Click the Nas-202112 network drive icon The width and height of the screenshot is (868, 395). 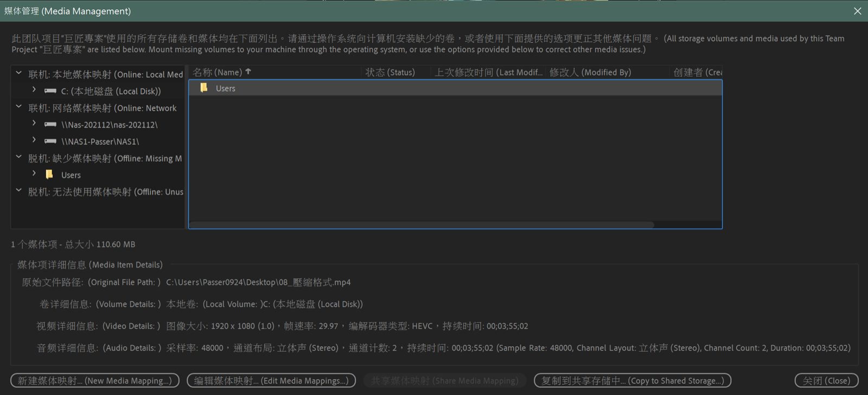[50, 124]
